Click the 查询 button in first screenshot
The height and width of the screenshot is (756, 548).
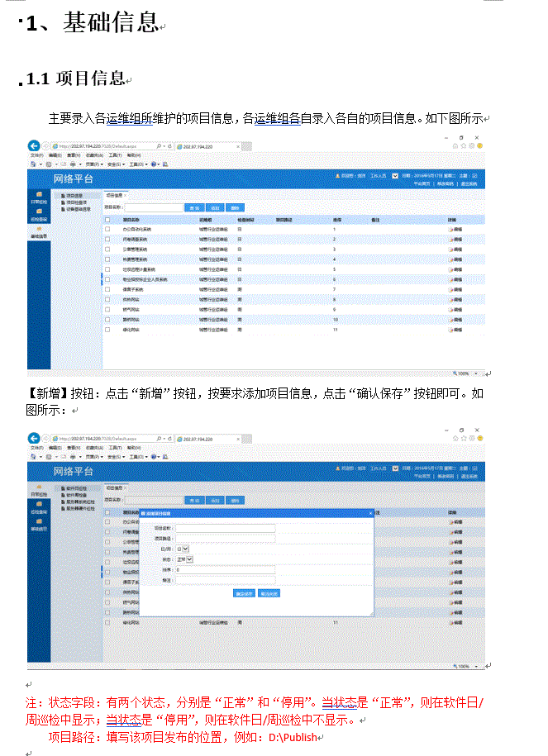pos(193,207)
